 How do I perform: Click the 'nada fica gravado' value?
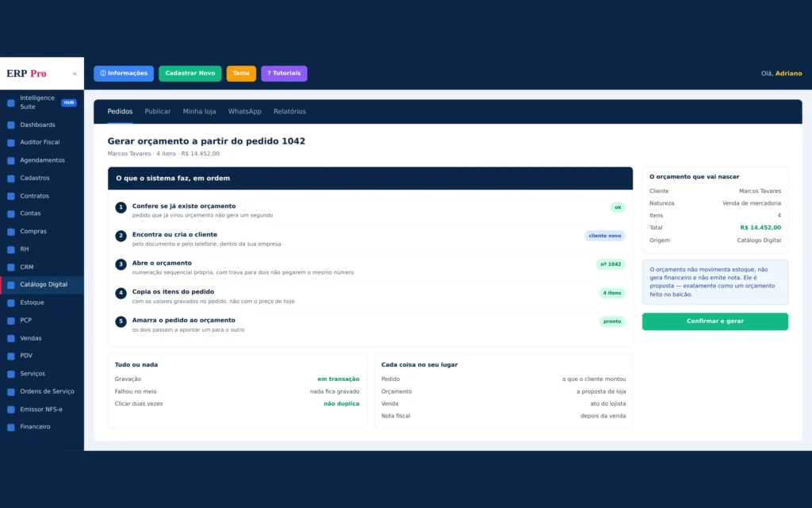[335, 392]
